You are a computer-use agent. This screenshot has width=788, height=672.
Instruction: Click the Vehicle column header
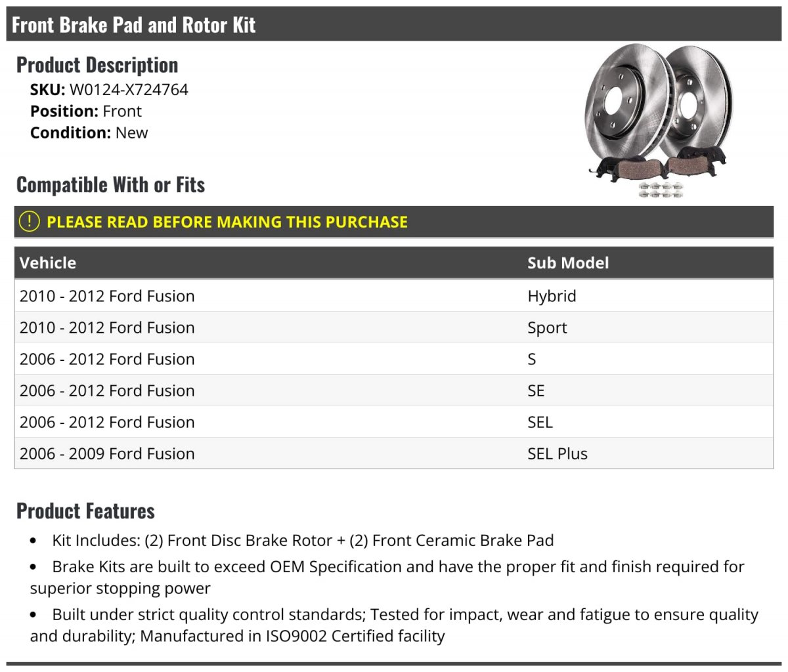coord(48,263)
